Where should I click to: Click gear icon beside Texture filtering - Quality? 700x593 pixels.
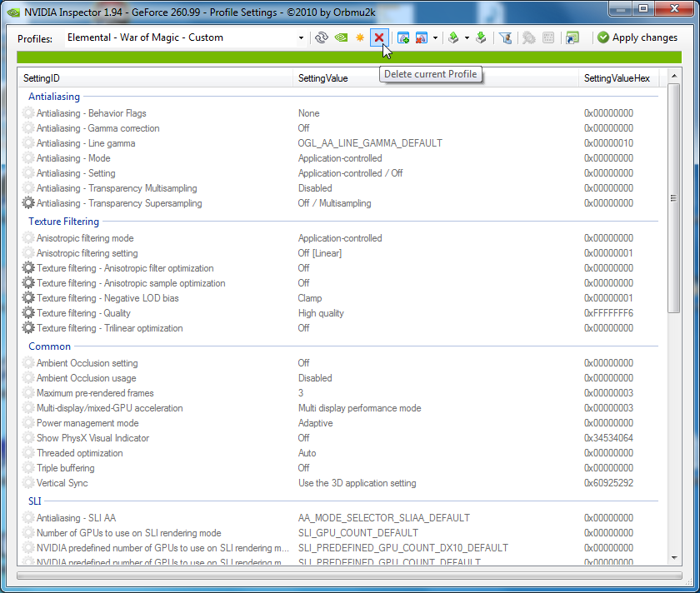pyautogui.click(x=29, y=313)
